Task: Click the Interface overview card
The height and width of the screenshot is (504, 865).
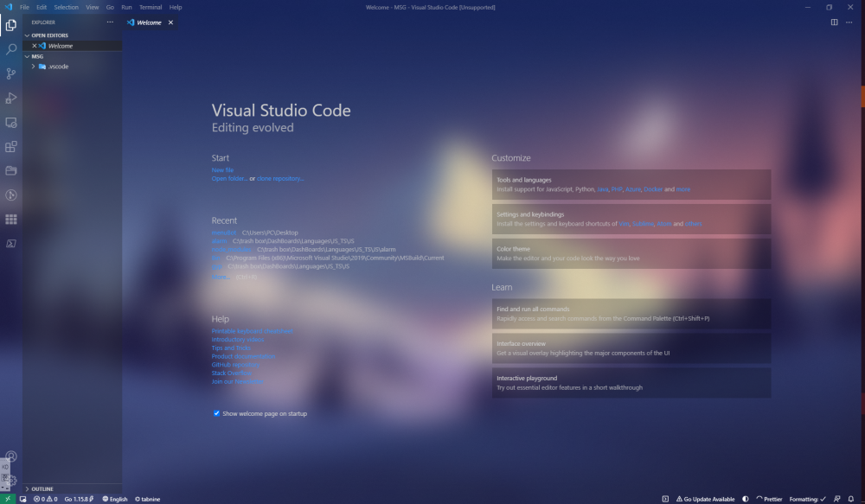Action: pyautogui.click(x=631, y=348)
